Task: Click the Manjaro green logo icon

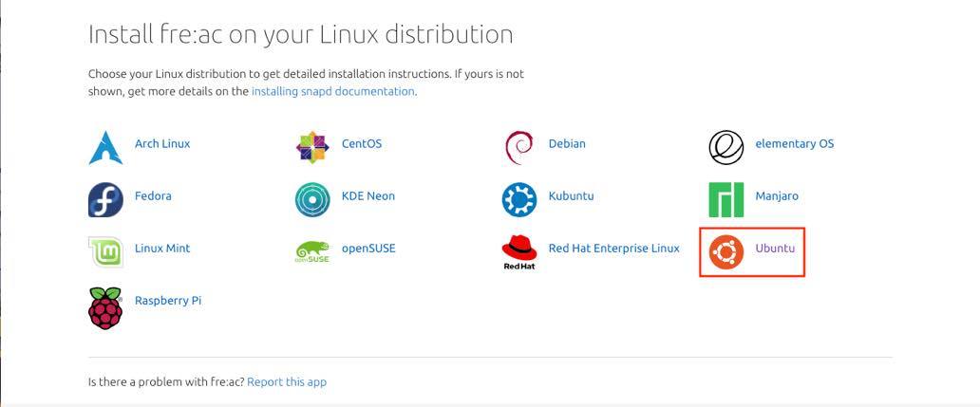Action: coord(726,199)
